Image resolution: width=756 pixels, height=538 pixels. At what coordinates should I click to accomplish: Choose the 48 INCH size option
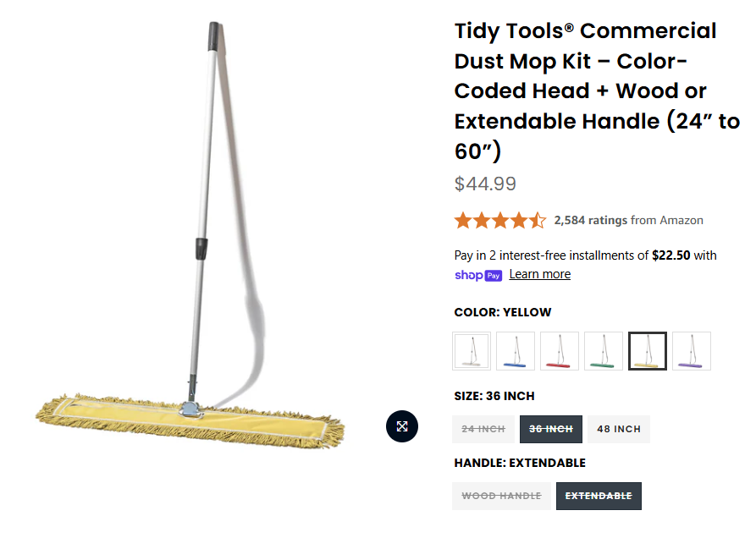[619, 429]
